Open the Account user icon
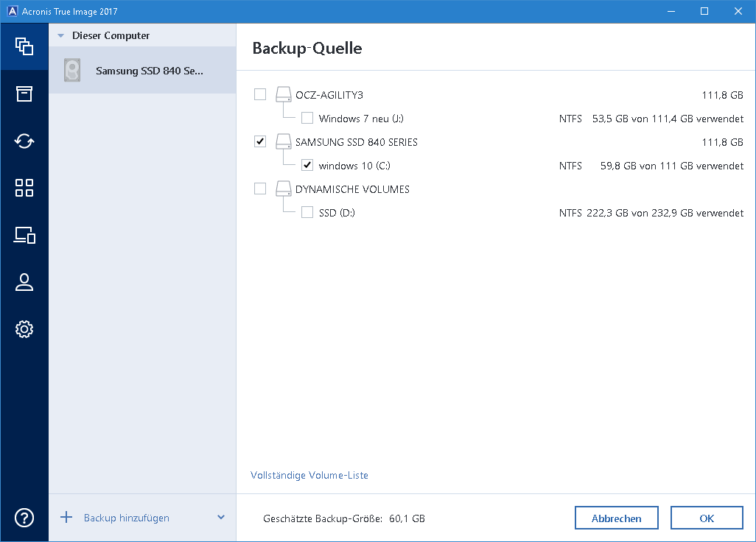The height and width of the screenshot is (542, 756). click(x=24, y=282)
